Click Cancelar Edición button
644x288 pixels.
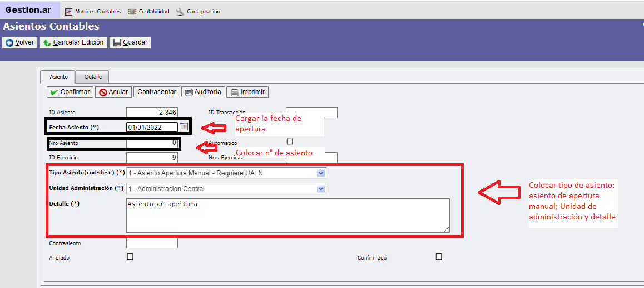(73, 42)
